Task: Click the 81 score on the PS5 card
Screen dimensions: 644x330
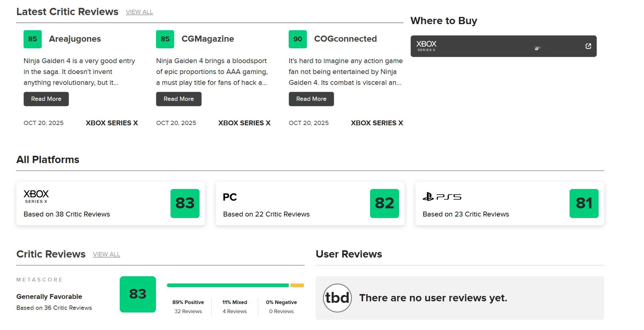Action: [x=584, y=203]
